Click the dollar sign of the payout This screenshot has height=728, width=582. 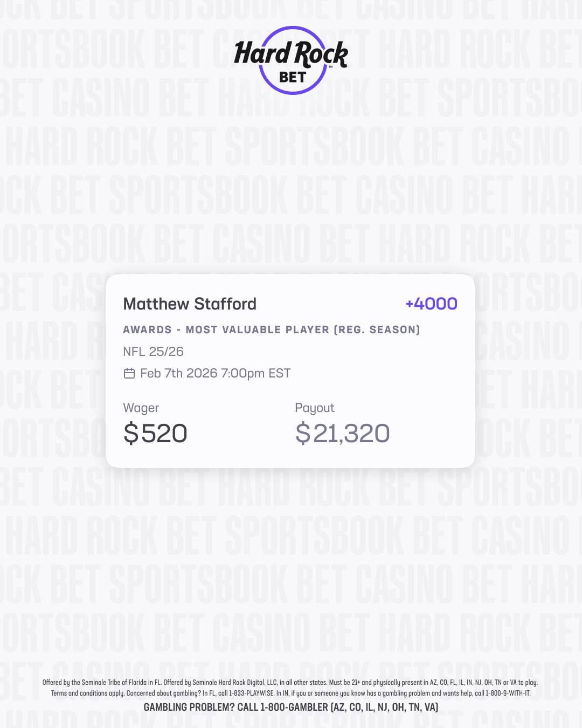(x=303, y=433)
